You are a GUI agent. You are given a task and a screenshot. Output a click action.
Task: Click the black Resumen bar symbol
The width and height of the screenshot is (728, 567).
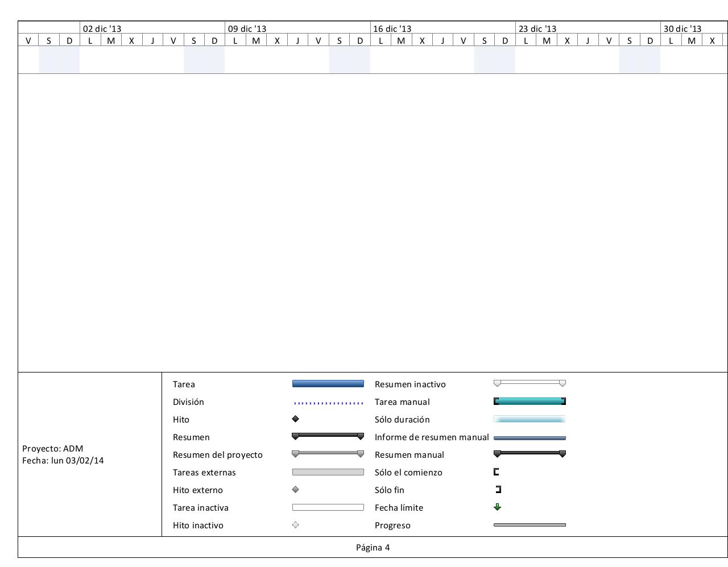coord(328,436)
